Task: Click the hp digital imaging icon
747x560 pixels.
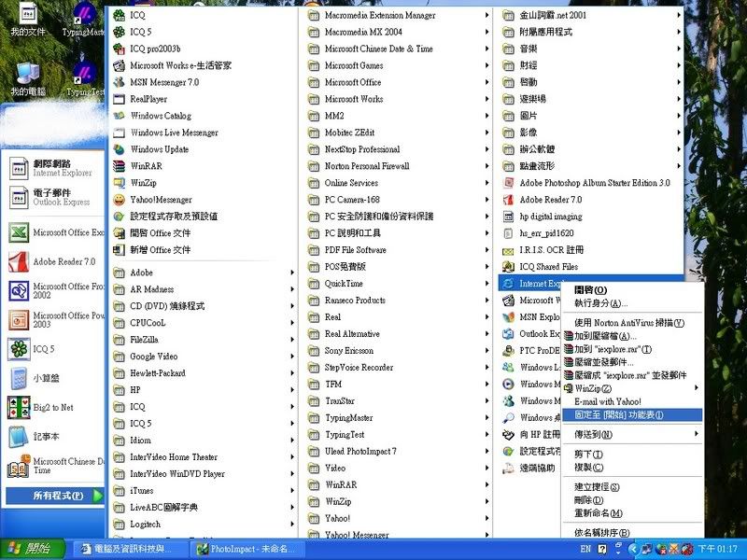Action: 508,217
